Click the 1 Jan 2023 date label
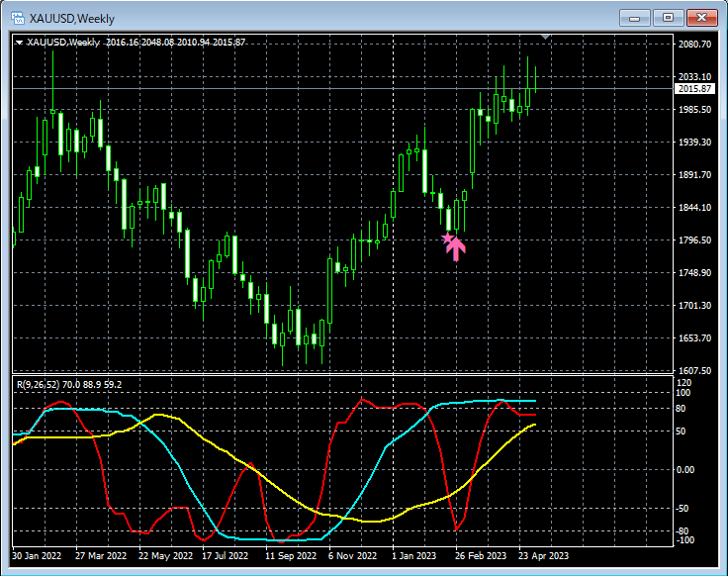The height and width of the screenshot is (576, 728). pyautogui.click(x=414, y=555)
